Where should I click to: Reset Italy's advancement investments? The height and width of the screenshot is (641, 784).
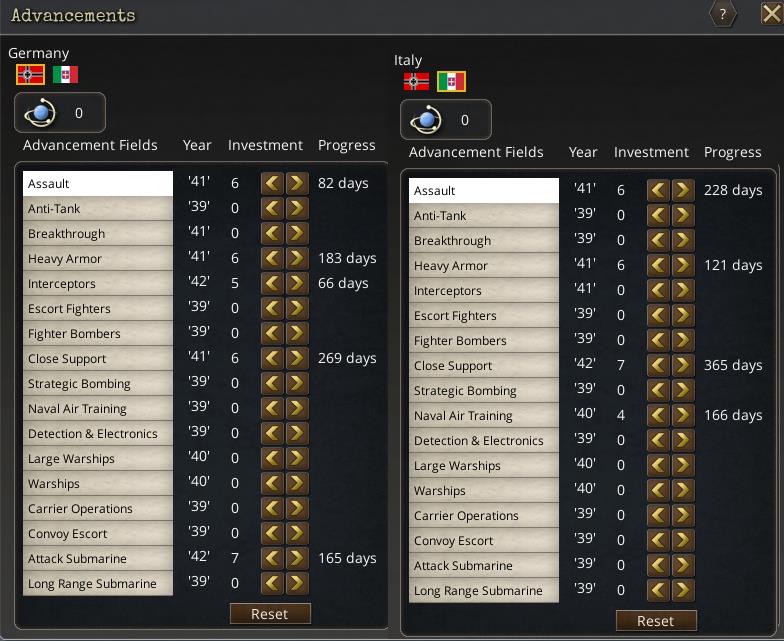[x=656, y=620]
